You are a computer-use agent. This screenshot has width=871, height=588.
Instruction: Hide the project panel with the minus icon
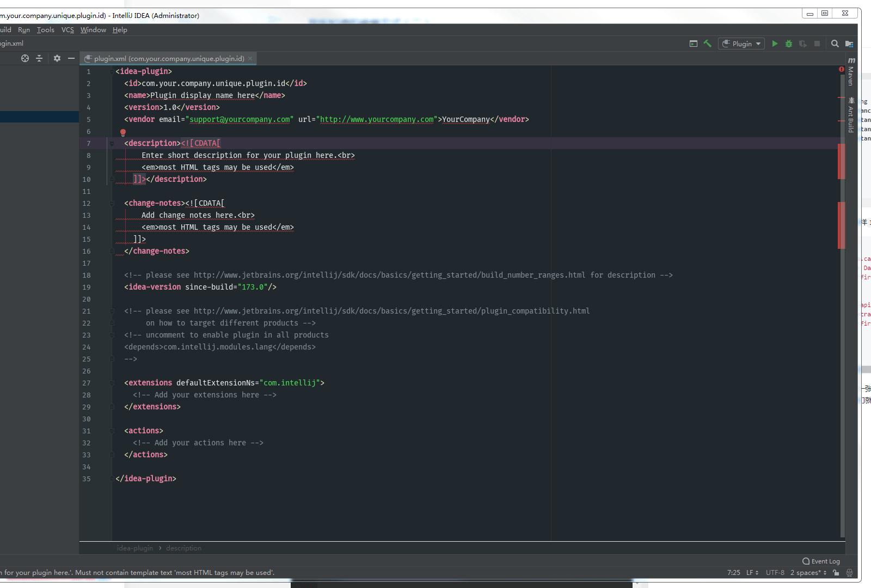(x=71, y=58)
